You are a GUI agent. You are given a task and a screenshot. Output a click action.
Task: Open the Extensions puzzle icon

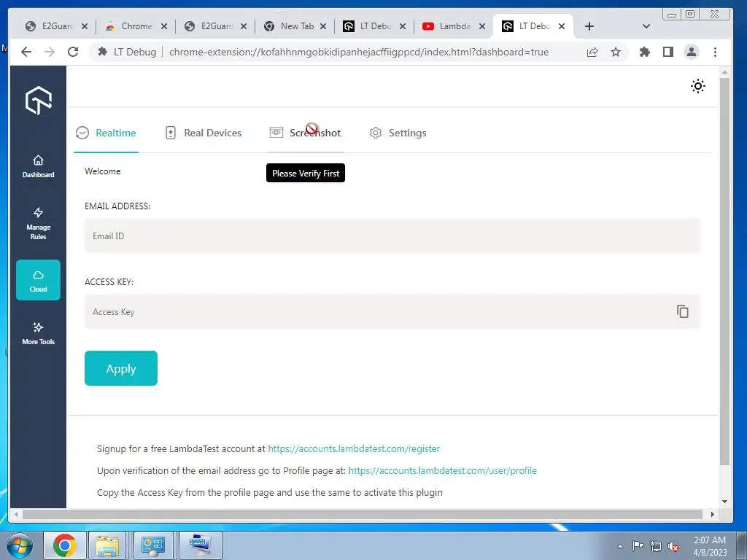pos(645,52)
